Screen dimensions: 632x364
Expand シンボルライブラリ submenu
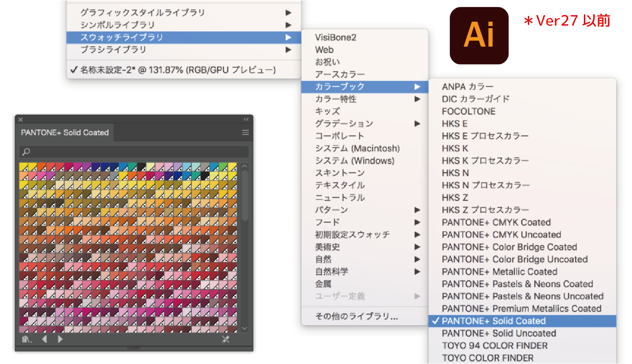point(183,25)
